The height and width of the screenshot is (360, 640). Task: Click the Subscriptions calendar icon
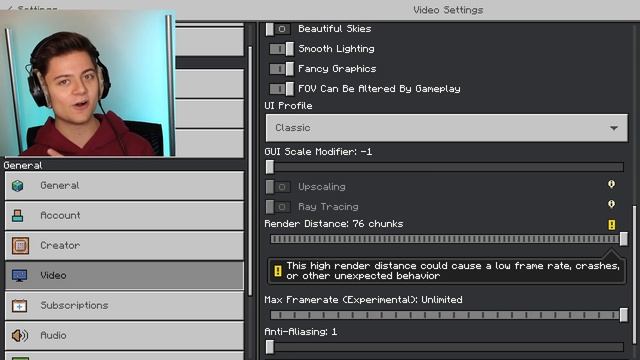pyautogui.click(x=19, y=305)
